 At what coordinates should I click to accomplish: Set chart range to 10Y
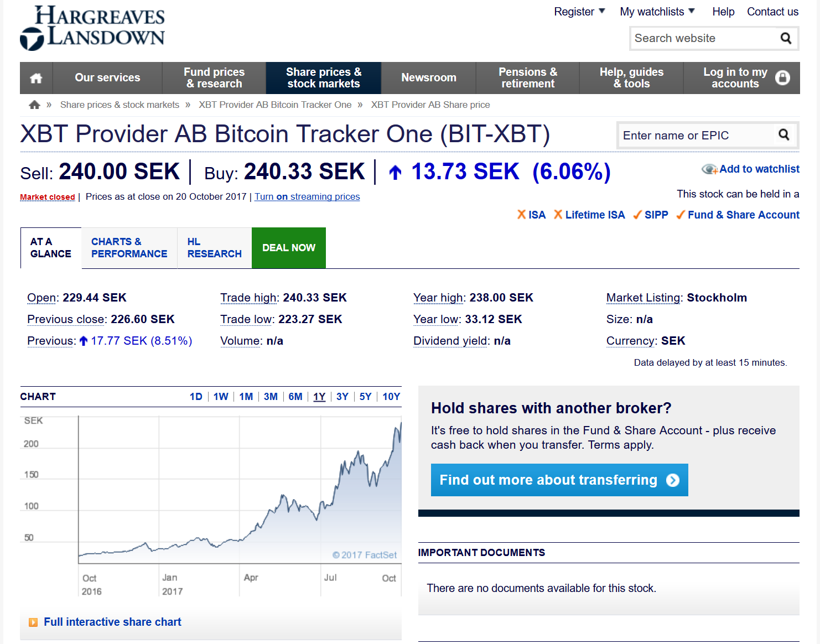click(x=391, y=397)
